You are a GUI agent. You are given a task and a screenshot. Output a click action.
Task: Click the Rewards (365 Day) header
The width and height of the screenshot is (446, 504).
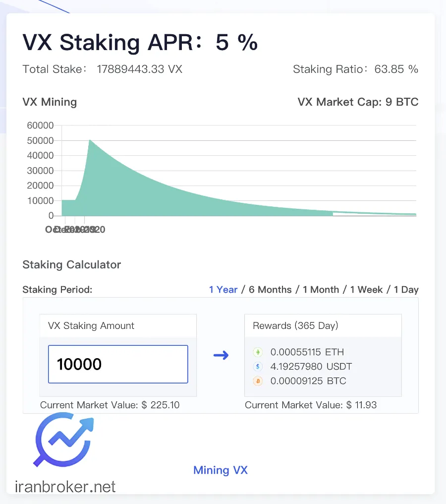(x=295, y=326)
